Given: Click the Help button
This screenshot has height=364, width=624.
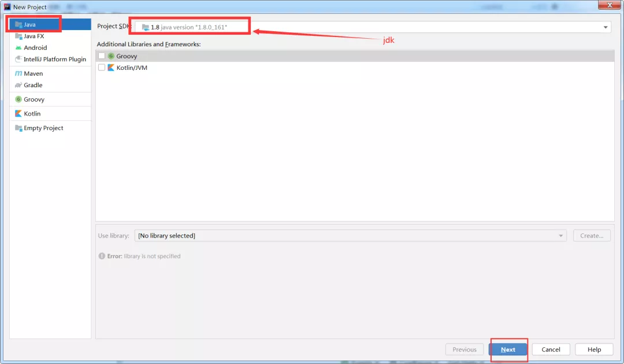Looking at the screenshot, I should (x=594, y=350).
